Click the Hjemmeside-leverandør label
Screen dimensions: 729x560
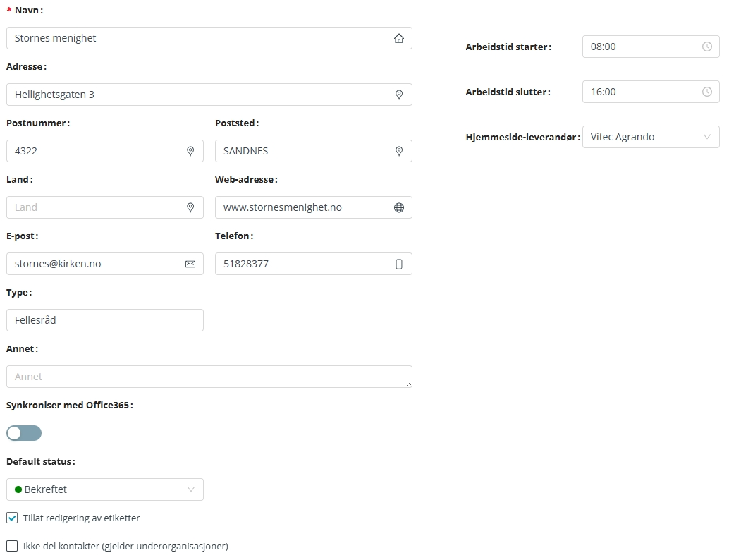[x=523, y=138]
